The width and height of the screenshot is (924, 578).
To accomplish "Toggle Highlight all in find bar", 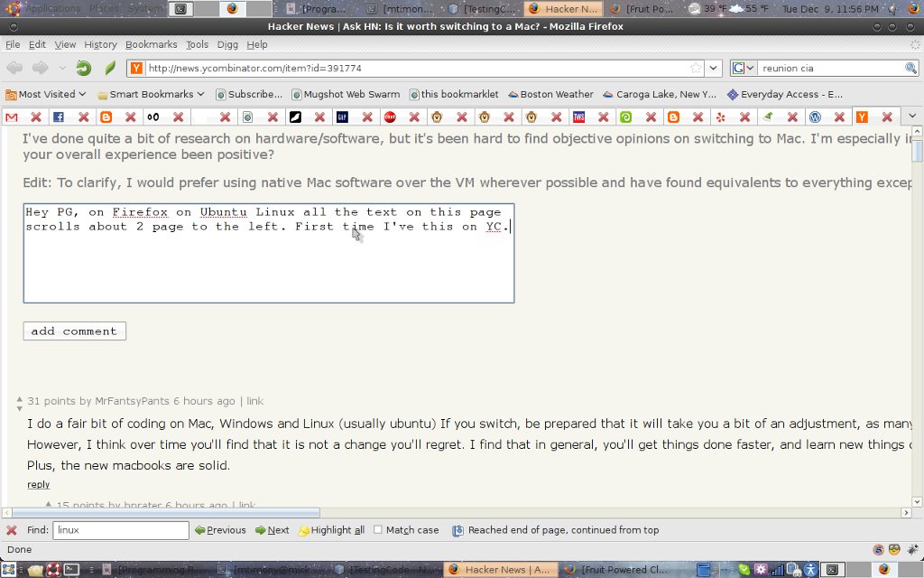I will pos(331,530).
